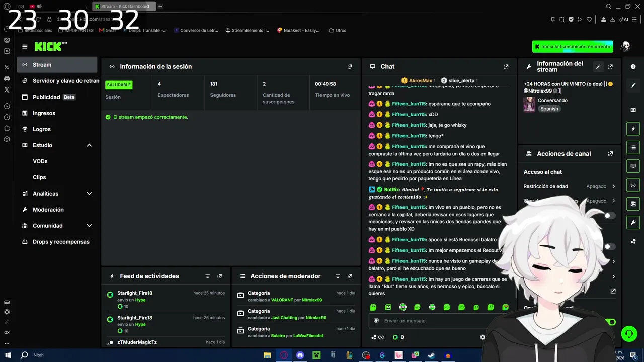Insert the first green emote in chat
644x362 pixels.
(x=373, y=307)
